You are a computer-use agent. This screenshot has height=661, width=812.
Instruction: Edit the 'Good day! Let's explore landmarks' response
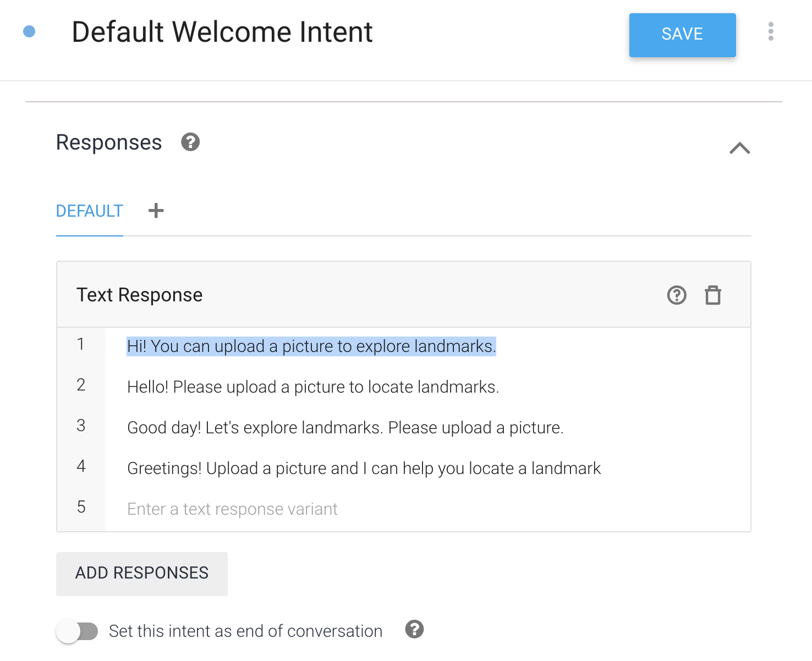(x=345, y=428)
